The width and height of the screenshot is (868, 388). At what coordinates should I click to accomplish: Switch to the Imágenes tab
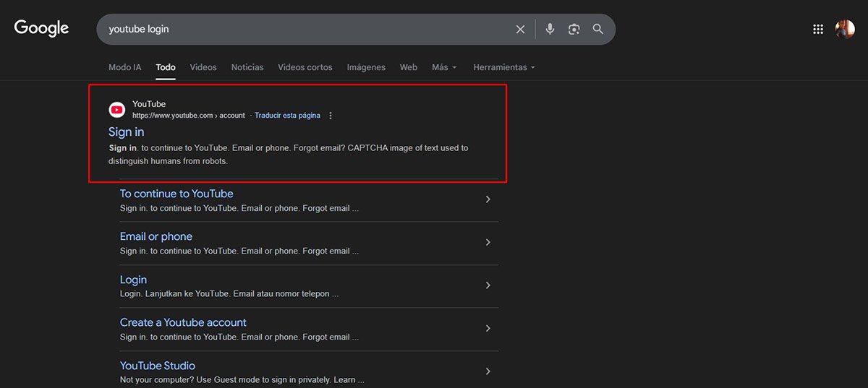click(366, 67)
